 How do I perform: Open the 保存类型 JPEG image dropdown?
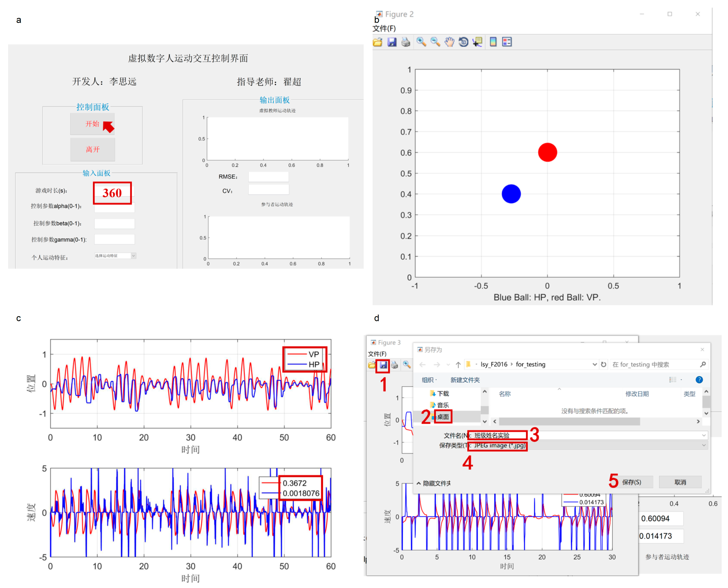[x=588, y=445]
